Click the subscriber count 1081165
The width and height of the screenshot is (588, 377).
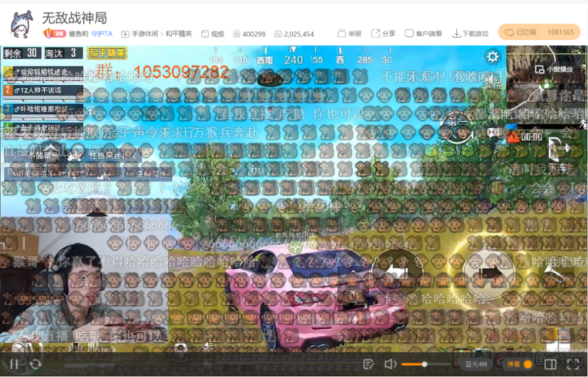click(x=560, y=32)
